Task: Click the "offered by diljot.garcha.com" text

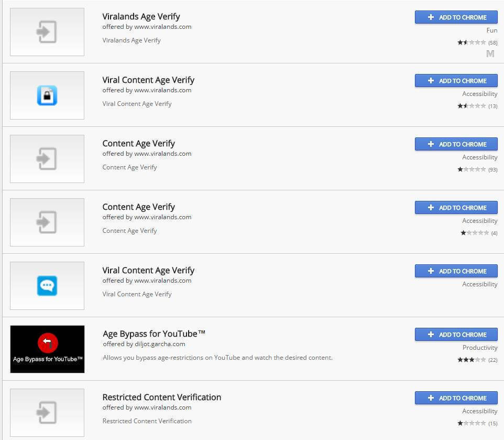Action: pyautogui.click(x=144, y=344)
